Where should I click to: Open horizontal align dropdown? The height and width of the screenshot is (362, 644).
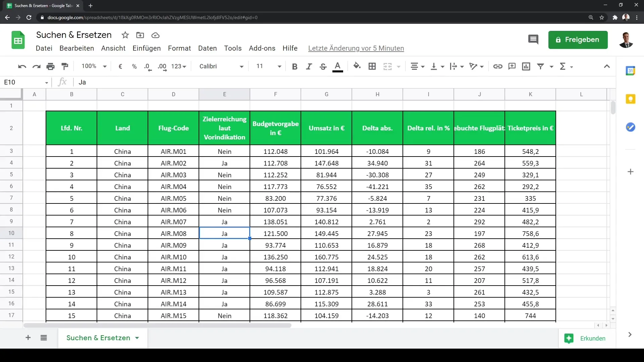coord(418,66)
